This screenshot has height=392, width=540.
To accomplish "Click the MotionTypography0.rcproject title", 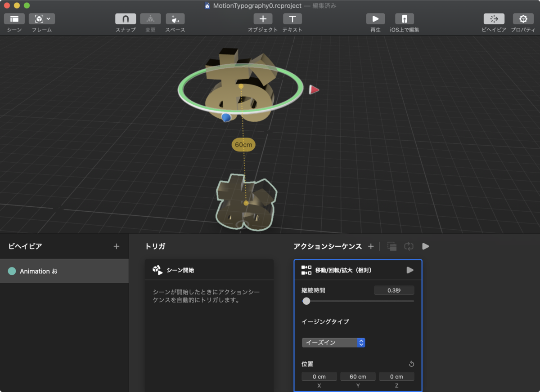I will coord(257,6).
